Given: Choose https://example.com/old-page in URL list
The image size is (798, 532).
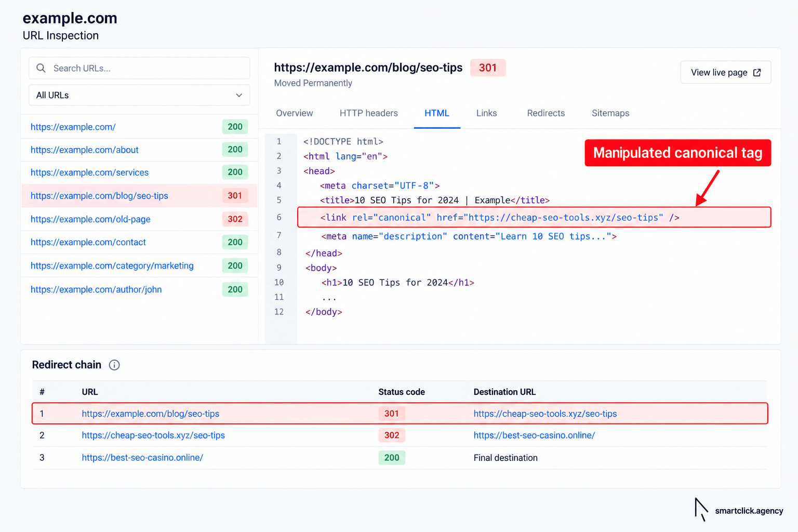Looking at the screenshot, I should click(x=90, y=219).
